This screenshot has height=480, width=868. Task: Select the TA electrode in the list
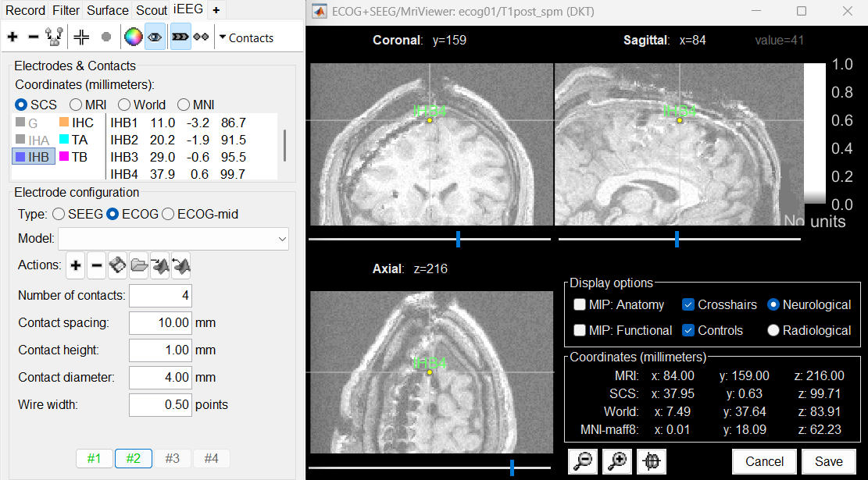74,140
